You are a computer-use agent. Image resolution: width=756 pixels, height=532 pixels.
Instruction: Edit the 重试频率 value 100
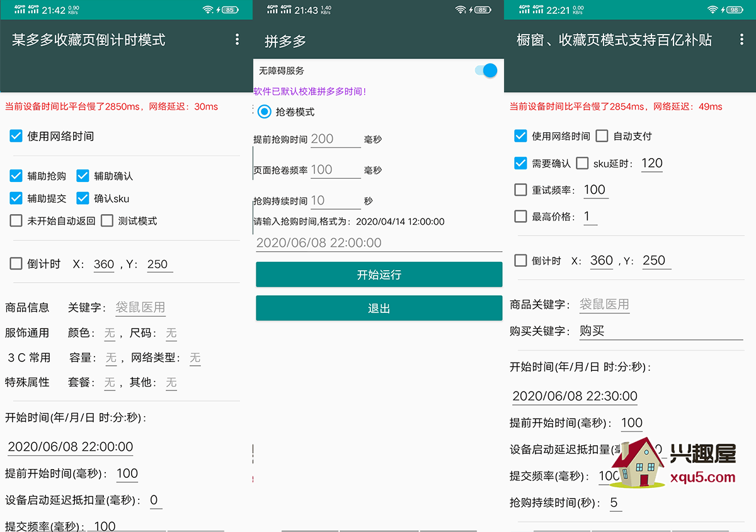pos(595,190)
